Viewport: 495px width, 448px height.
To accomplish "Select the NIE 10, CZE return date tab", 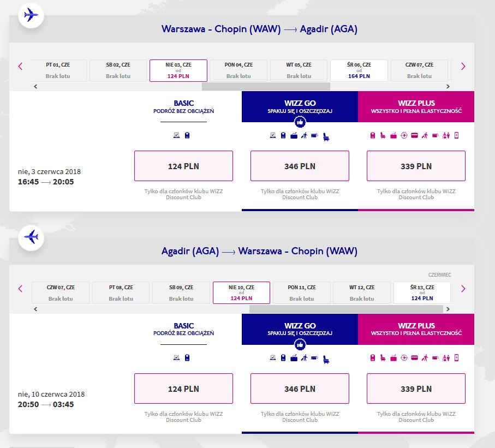I will (x=242, y=292).
